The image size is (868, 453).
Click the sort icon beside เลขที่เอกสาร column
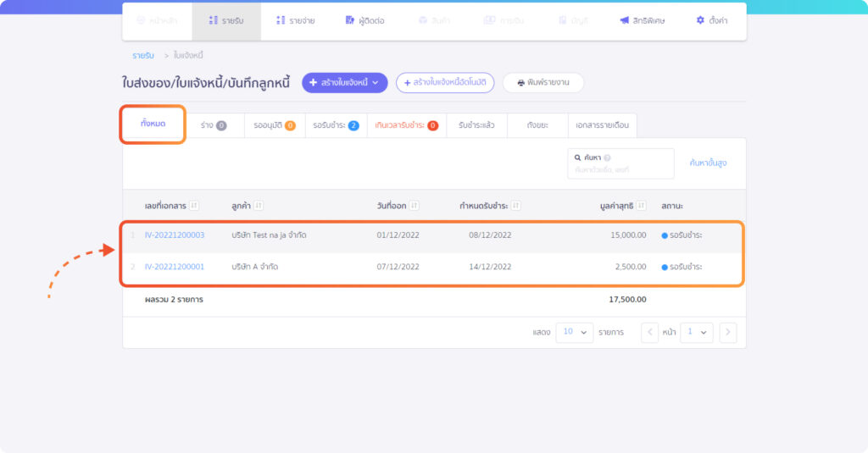pos(194,206)
